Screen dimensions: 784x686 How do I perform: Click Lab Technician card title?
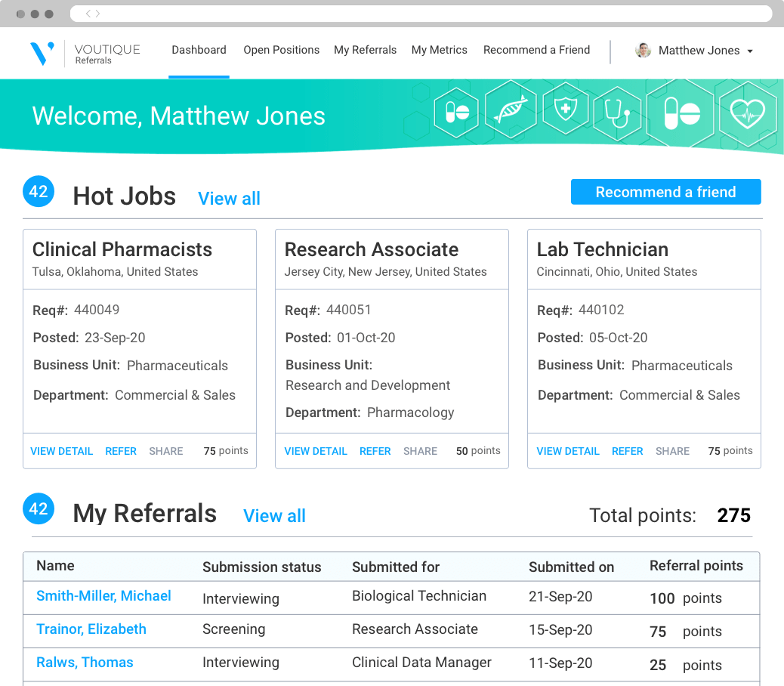point(603,249)
